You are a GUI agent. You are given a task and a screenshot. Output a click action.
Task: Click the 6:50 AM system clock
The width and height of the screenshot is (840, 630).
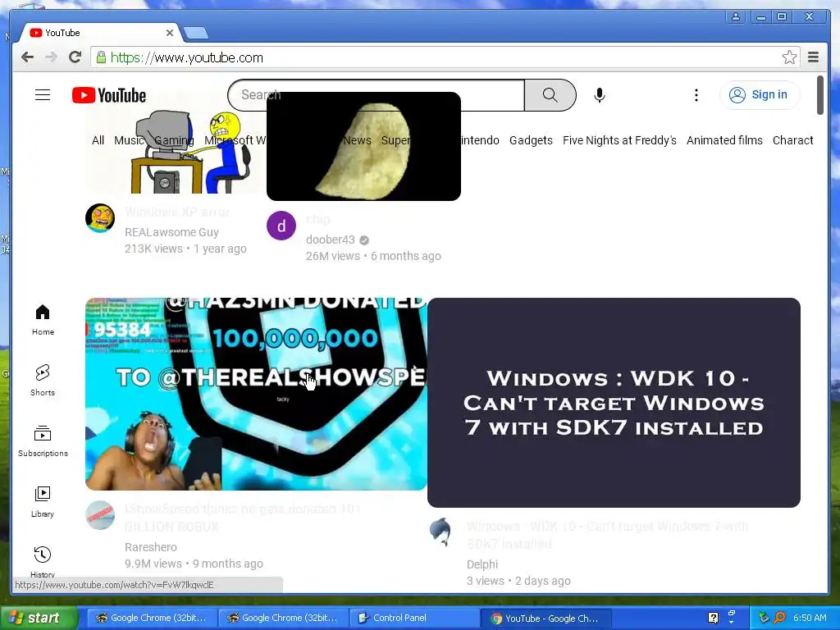click(810, 618)
